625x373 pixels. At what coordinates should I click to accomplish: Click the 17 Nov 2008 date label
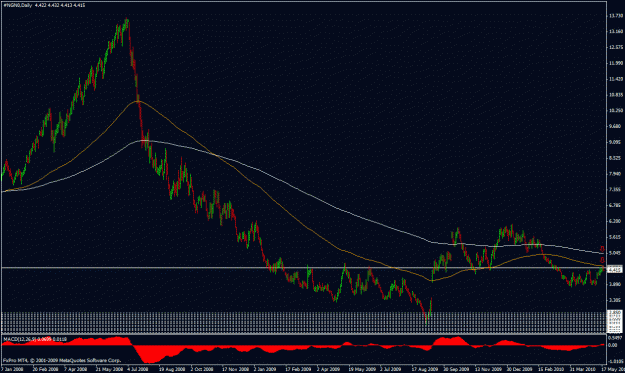point(235,369)
